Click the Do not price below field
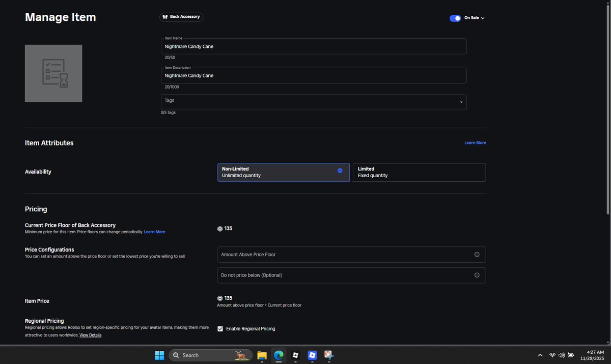Image resolution: width=611 pixels, height=364 pixels. pos(351,275)
